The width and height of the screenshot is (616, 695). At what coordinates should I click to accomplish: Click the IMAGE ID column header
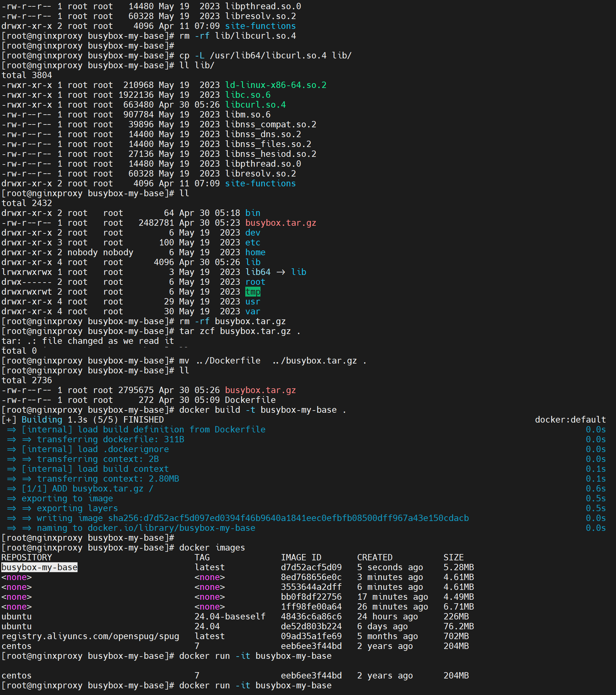pyautogui.click(x=301, y=557)
